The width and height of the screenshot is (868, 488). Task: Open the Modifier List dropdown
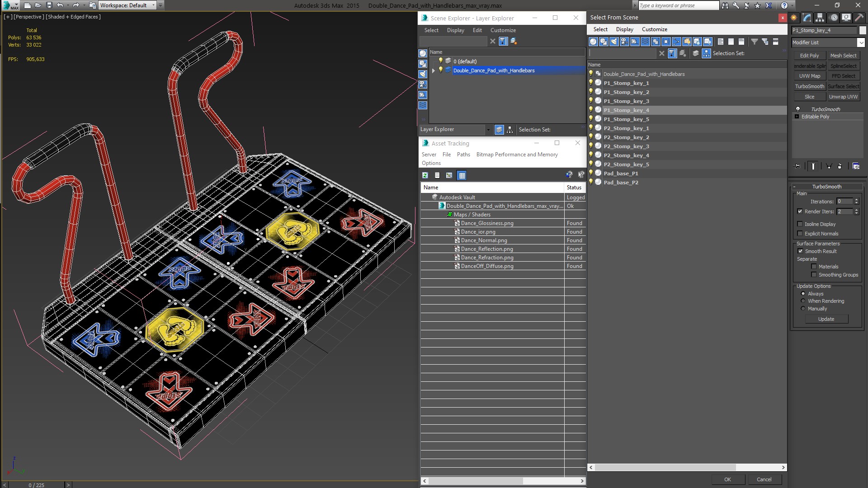coord(860,42)
